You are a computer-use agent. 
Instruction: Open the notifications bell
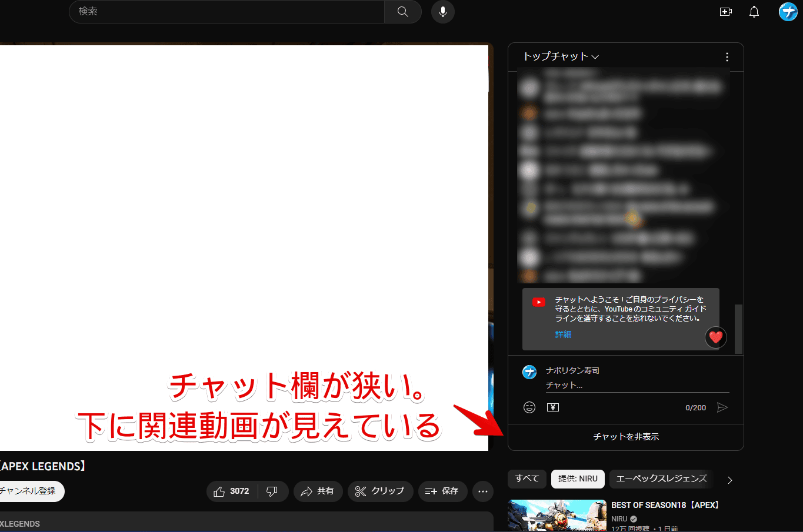click(754, 12)
